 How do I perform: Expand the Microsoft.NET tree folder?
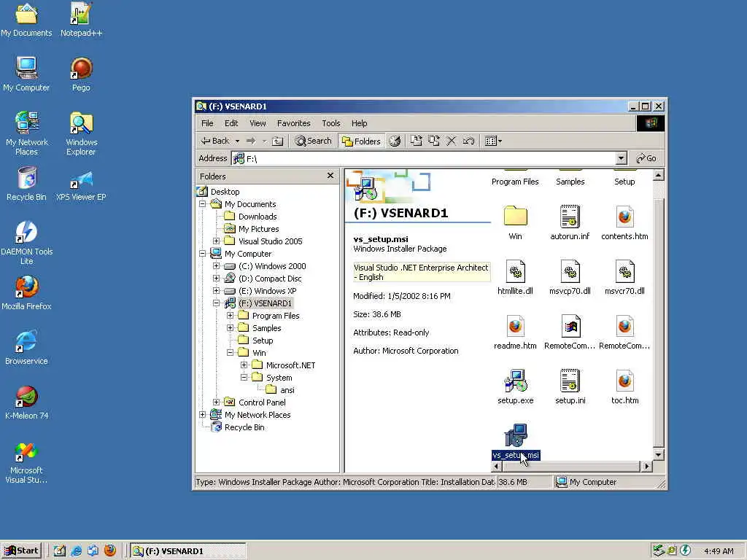point(244,365)
